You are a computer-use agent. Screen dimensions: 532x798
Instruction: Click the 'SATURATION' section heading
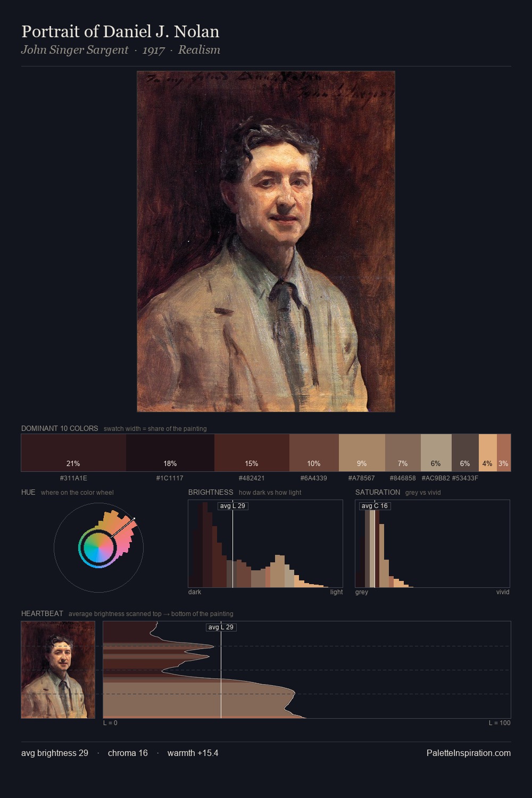[378, 492]
